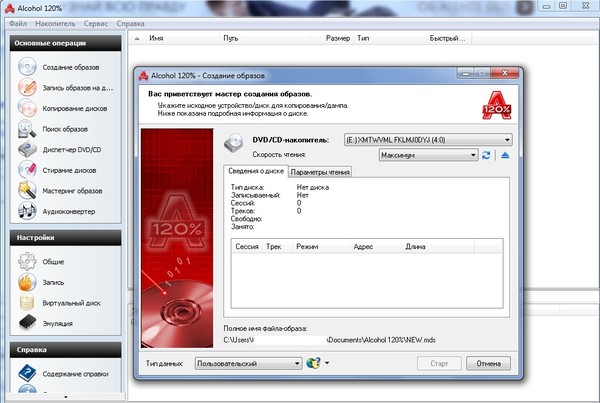This screenshot has height=403, width=600.
Task: Click the Создание образов link text
Action: pos(71,67)
